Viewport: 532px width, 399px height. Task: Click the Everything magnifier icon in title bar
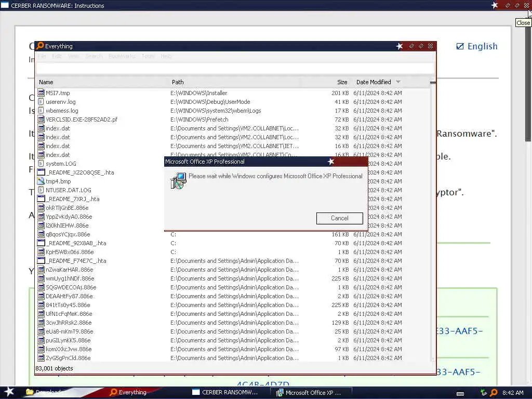click(40, 46)
